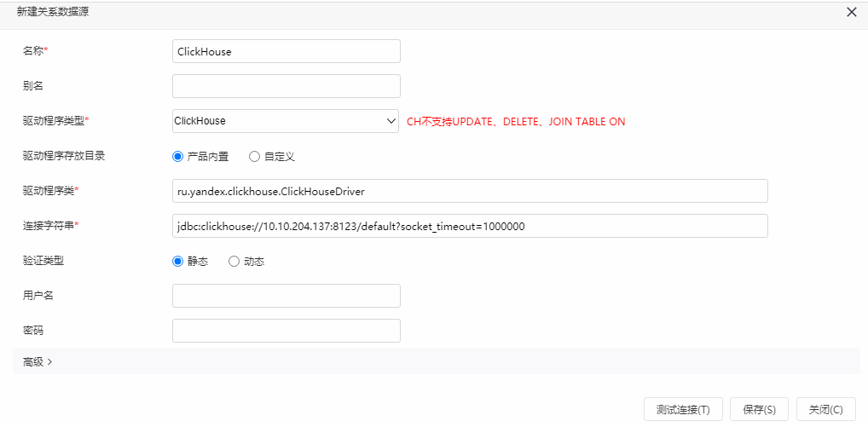868x427 pixels.
Task: Choose the 静态 validation radio button
Action: (177, 262)
